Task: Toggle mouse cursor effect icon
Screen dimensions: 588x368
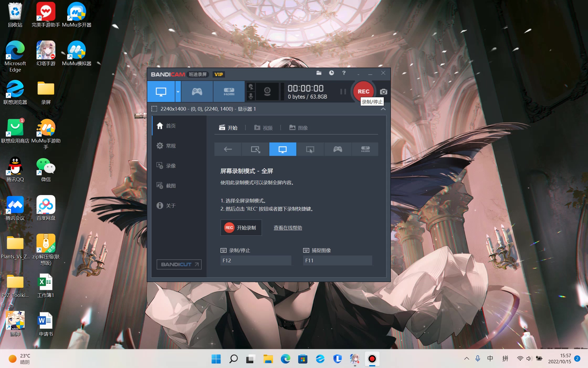Action: point(251,87)
